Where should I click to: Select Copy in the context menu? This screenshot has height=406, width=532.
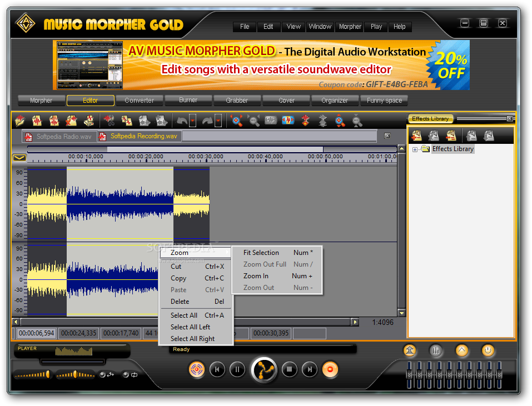click(x=178, y=278)
